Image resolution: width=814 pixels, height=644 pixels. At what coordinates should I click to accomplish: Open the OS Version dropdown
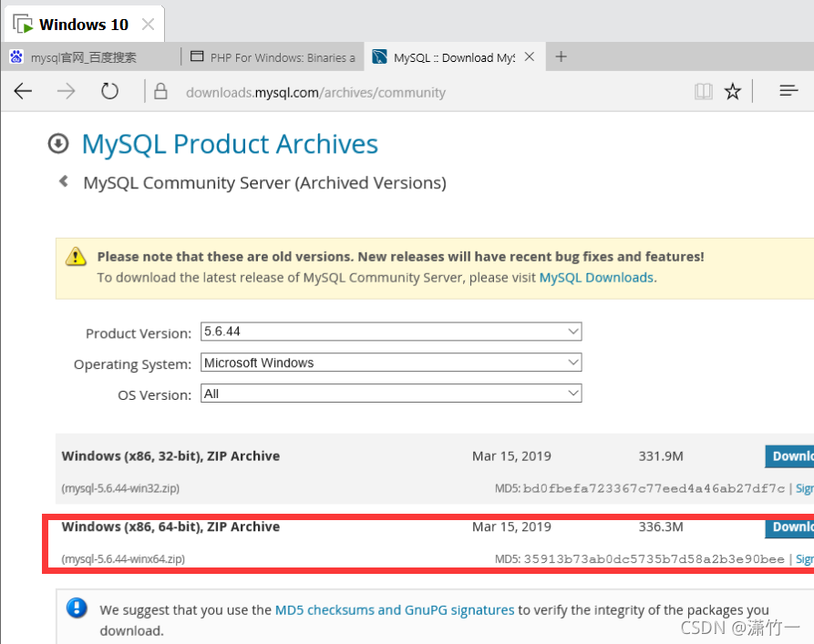[391, 394]
